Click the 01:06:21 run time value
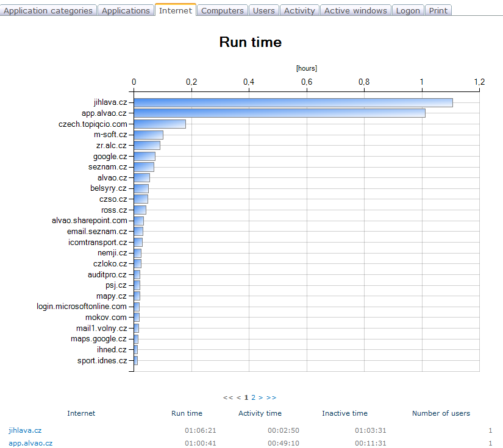This screenshot has width=503, height=448. click(201, 430)
